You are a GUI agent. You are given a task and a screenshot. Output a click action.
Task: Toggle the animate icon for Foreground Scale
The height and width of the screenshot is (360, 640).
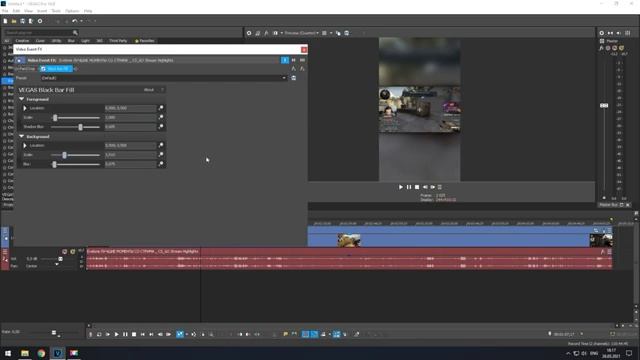(161, 117)
